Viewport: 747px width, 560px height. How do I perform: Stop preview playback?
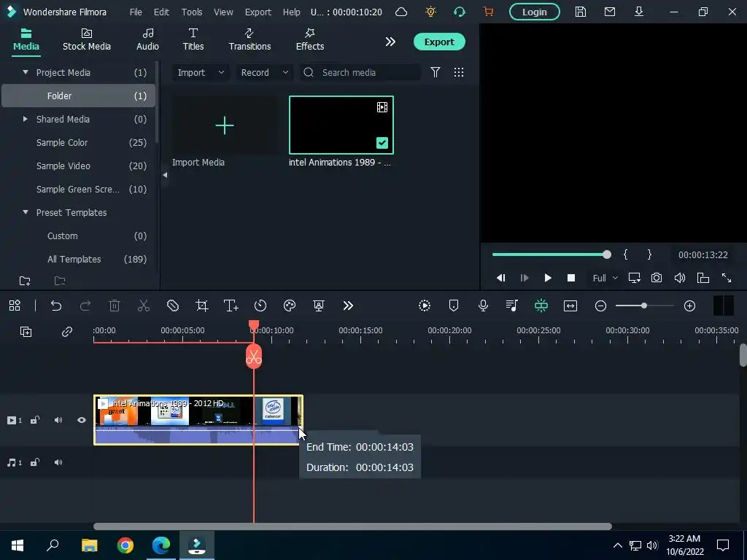point(570,278)
